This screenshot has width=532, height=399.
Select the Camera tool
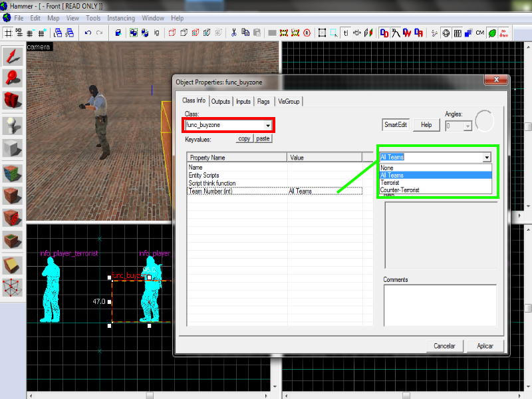tap(13, 100)
